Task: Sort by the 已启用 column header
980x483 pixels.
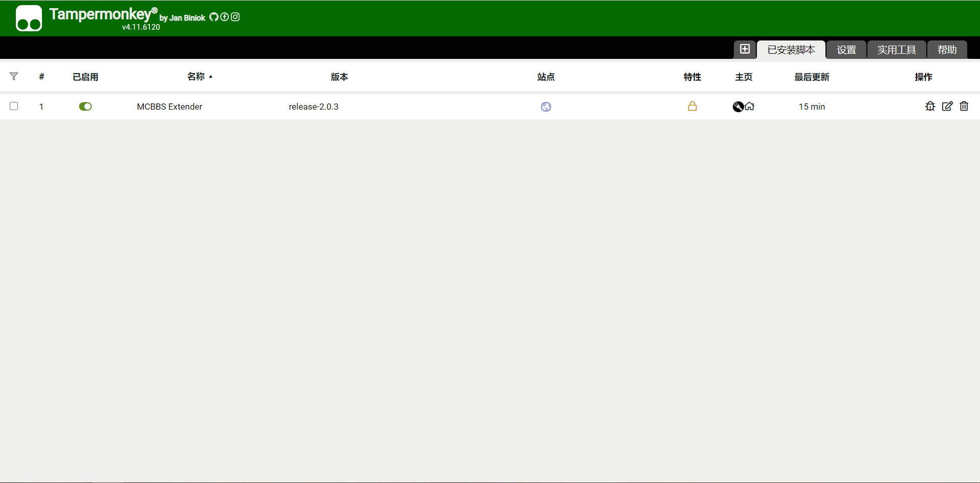Action: pos(85,77)
